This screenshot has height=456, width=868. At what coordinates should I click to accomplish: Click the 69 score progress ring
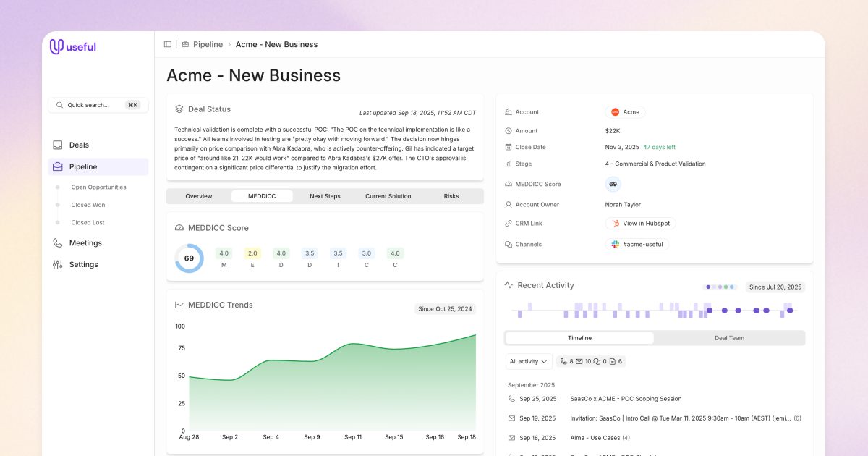click(x=189, y=258)
